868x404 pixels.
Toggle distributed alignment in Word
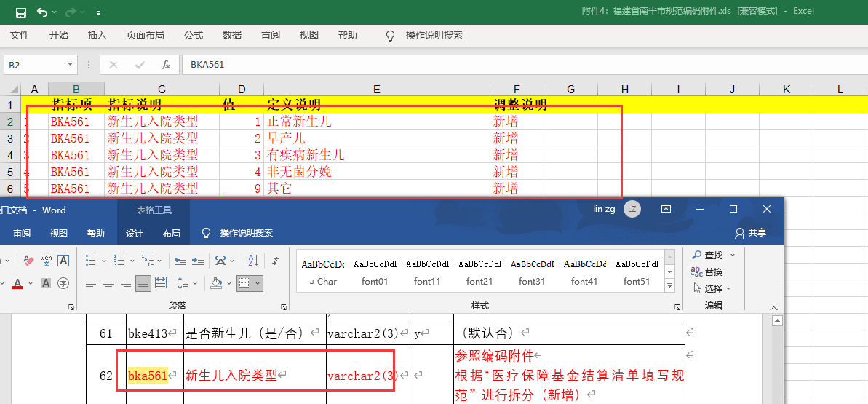pyautogui.click(x=161, y=283)
